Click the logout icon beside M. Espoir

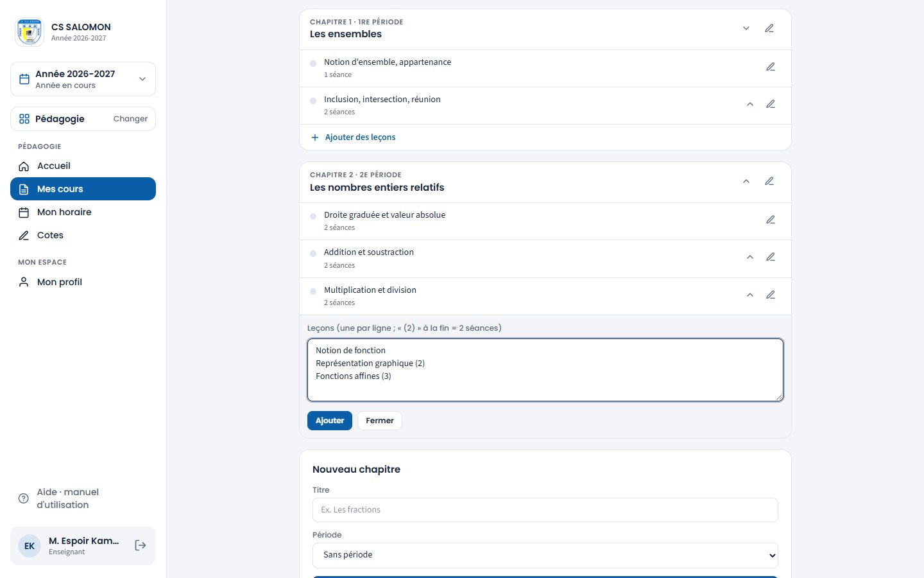click(141, 545)
